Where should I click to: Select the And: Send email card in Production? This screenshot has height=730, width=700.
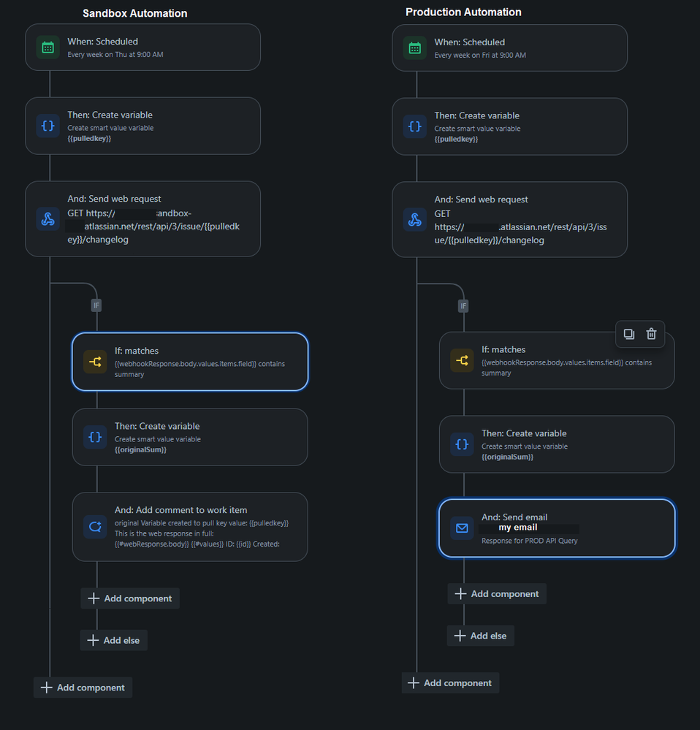click(557, 528)
